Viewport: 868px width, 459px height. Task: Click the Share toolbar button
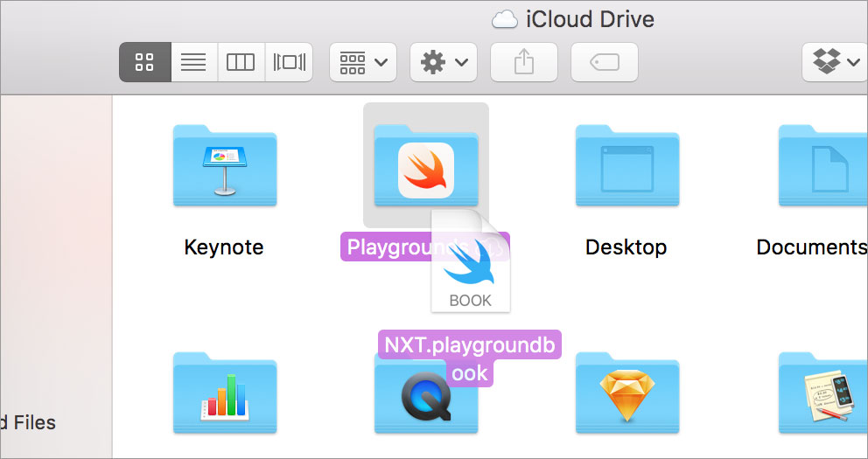tap(523, 62)
